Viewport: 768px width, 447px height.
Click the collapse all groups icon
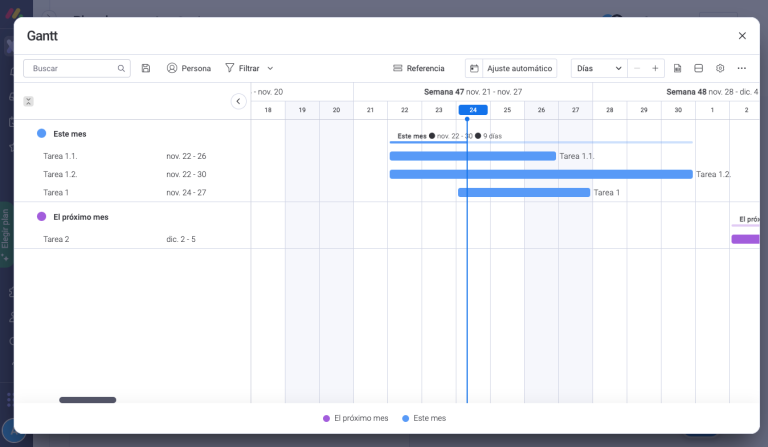tap(28, 101)
